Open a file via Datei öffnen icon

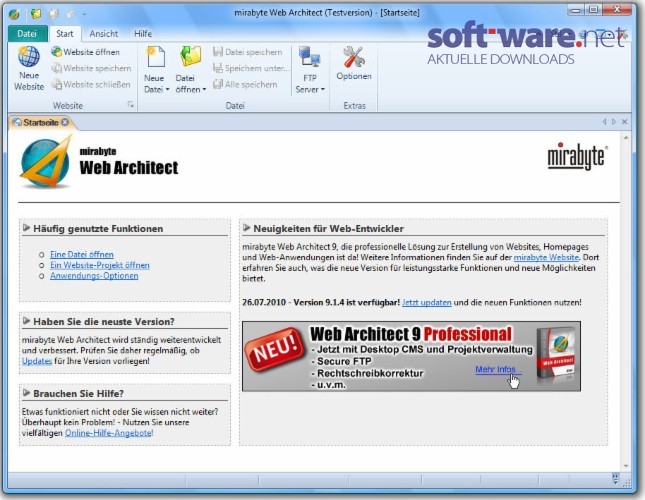pyautogui.click(x=191, y=56)
